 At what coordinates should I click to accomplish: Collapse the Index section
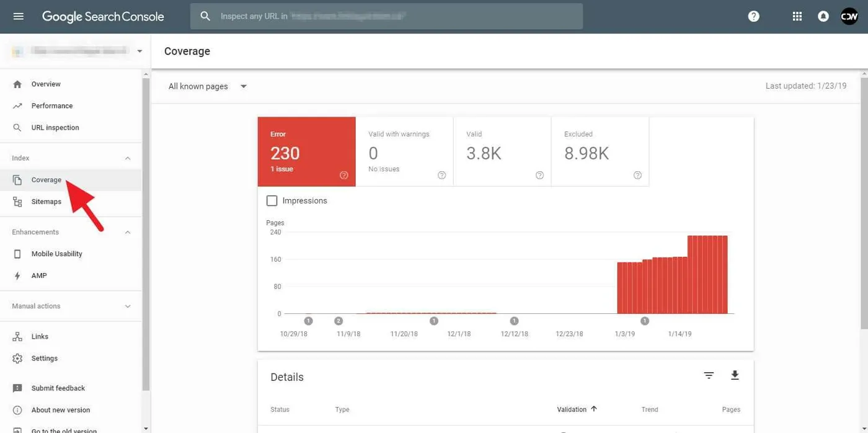pos(128,158)
